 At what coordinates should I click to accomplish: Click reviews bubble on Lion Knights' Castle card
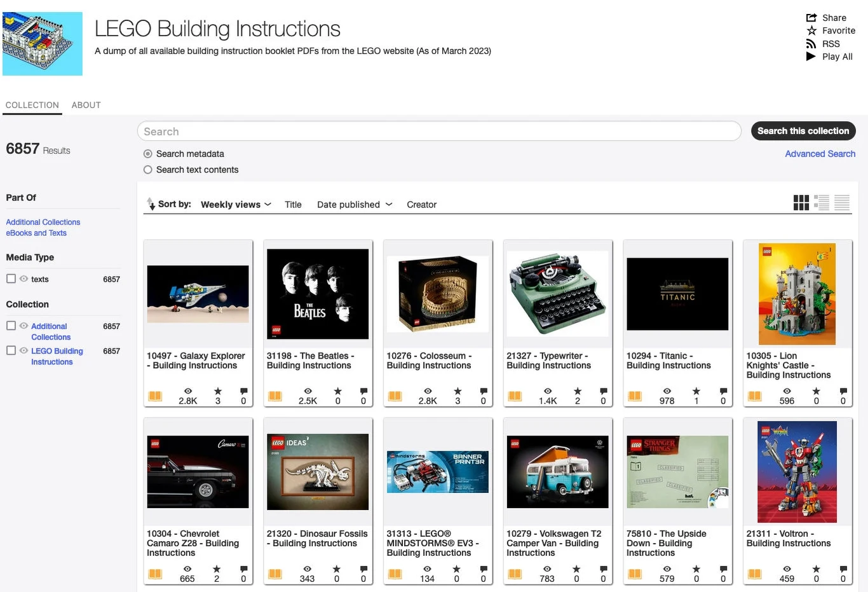[x=843, y=391]
